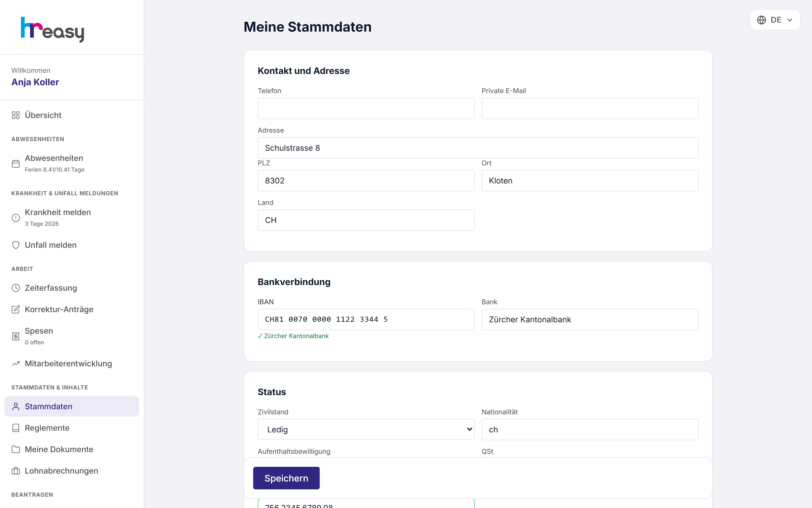
Task: Click the Übersicht grid icon
Action: pyautogui.click(x=16, y=115)
